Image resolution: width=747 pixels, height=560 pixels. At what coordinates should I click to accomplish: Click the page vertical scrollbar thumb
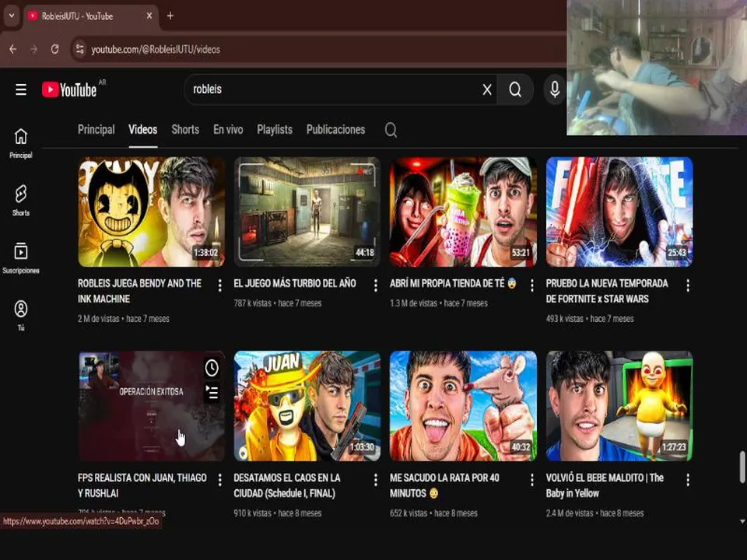click(742, 467)
